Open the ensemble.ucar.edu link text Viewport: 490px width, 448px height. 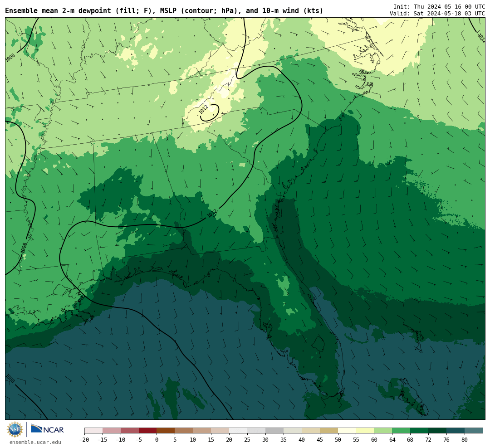(35, 442)
